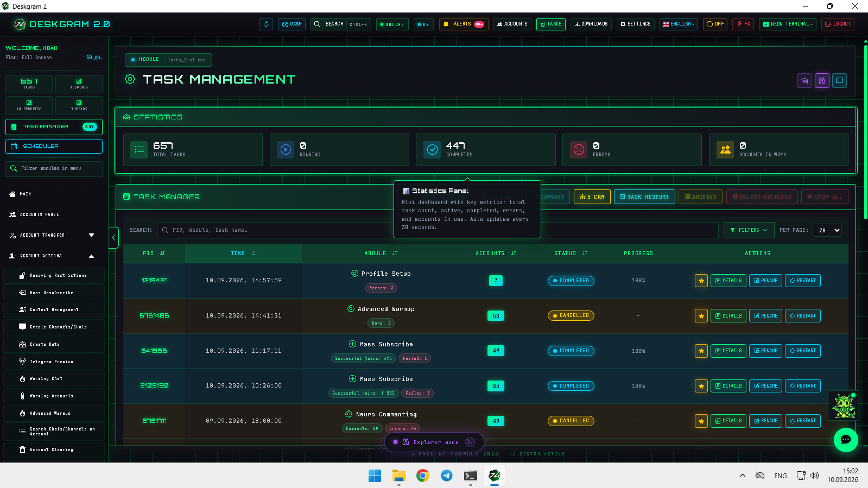Click the Errors red circle-X stat icon
This screenshot has height=488, width=868.
coord(579,150)
